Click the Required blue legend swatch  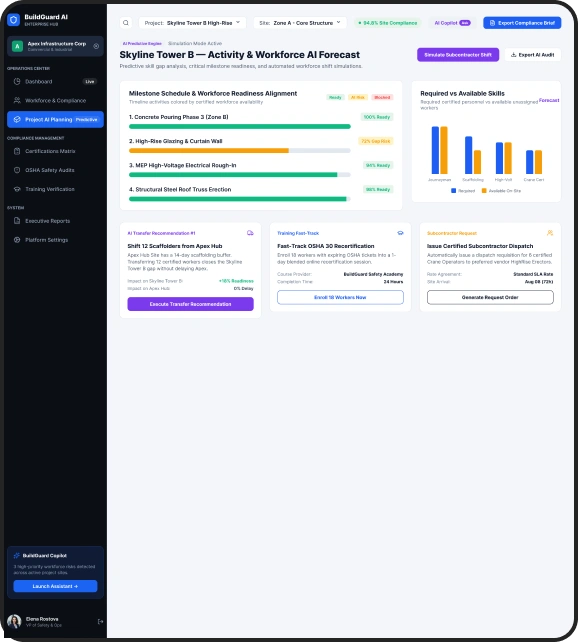tap(453, 191)
